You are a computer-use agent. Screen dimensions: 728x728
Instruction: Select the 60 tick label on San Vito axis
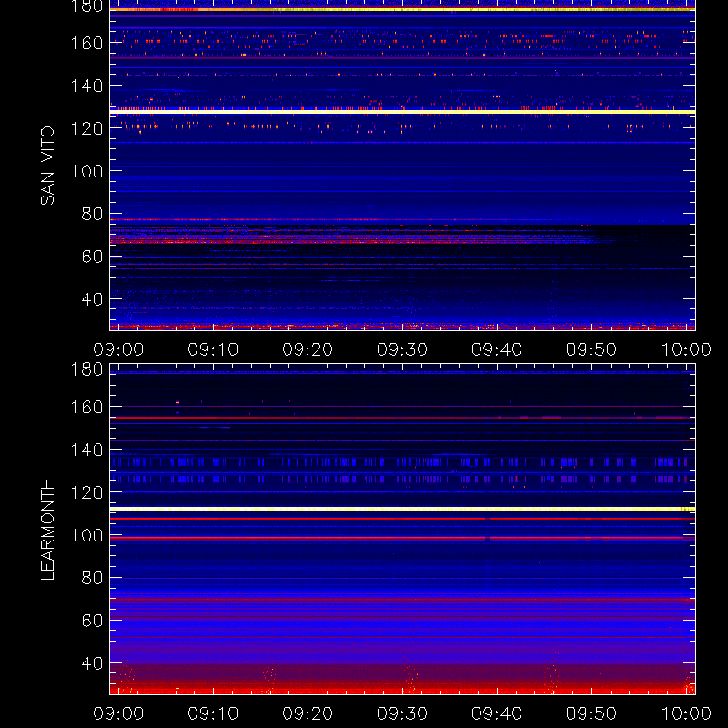(92, 257)
